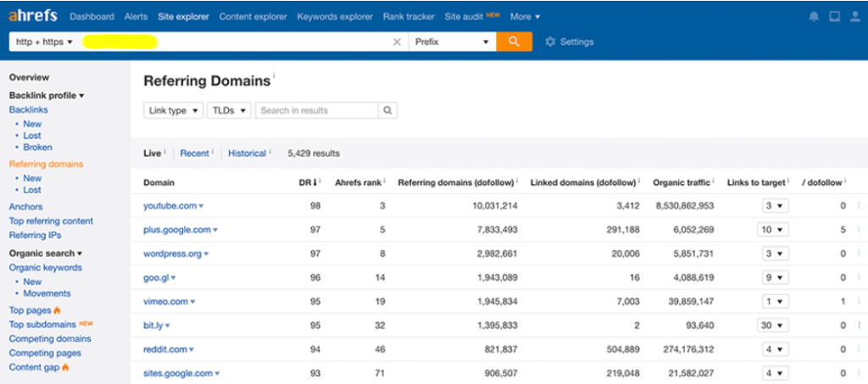Open Alerts in top navigation
Image resolution: width=868 pixels, height=384 pixels.
coord(136,17)
